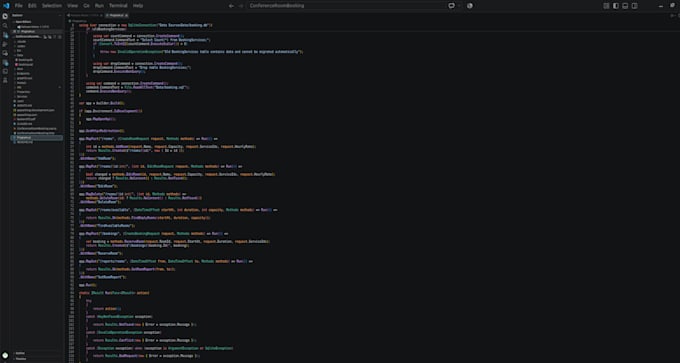Open the Go menu
Screen dimensions: 680x363
tap(86, 6)
